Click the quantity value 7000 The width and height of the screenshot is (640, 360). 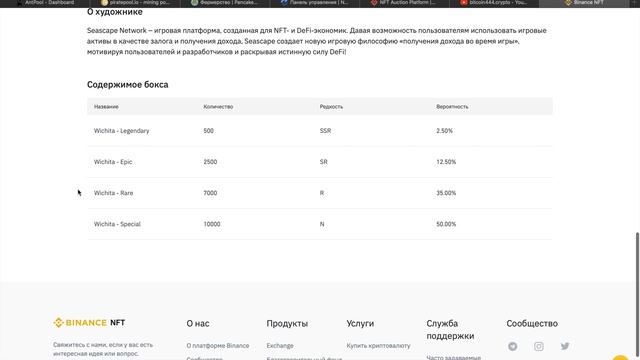(210, 193)
